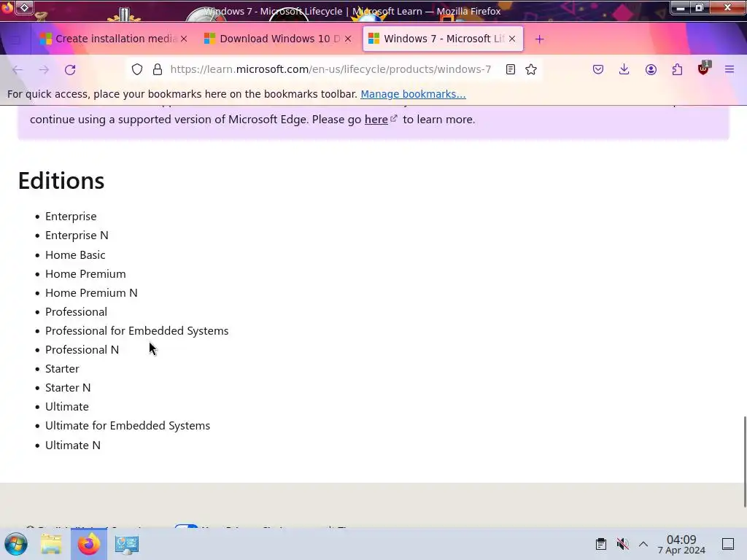Click the 'Professional N' list entry
This screenshot has width=747, height=560.
tap(82, 350)
